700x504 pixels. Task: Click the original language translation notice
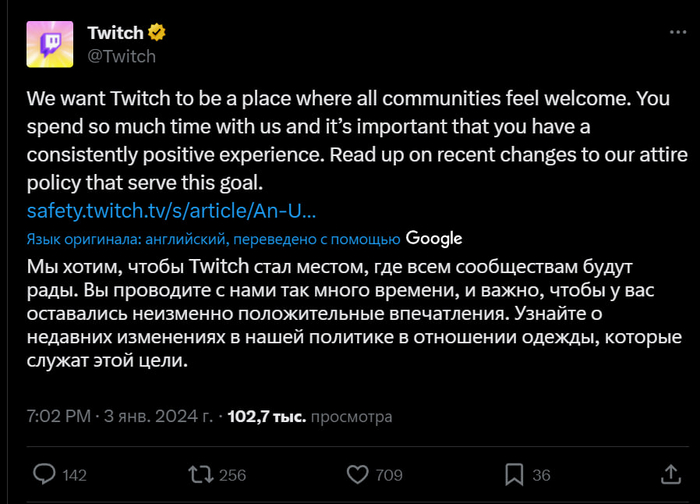(213, 239)
